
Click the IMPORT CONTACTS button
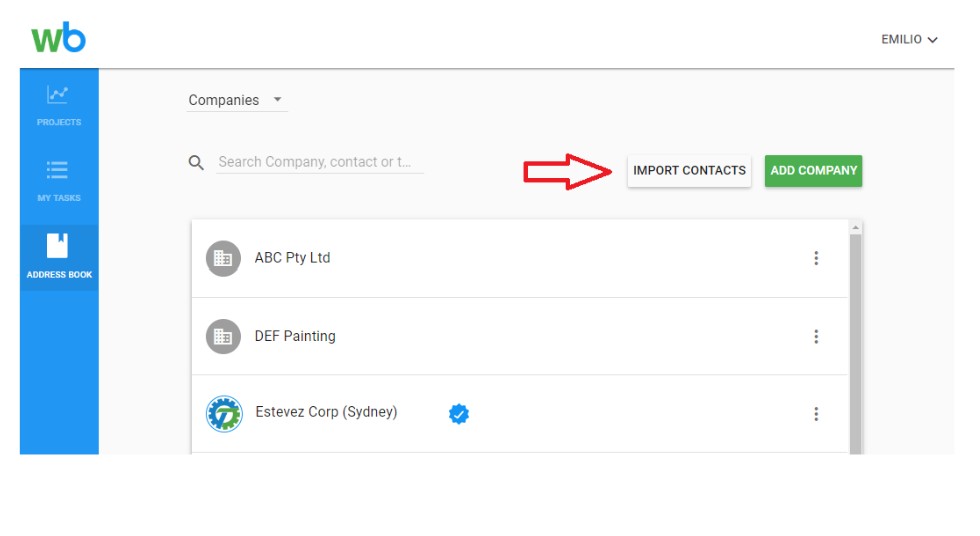[689, 171]
